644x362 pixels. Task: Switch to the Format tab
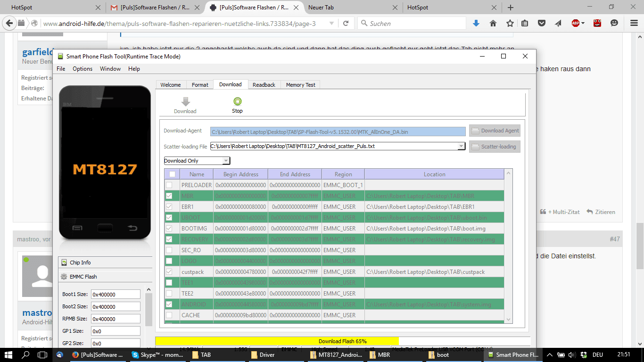point(200,85)
